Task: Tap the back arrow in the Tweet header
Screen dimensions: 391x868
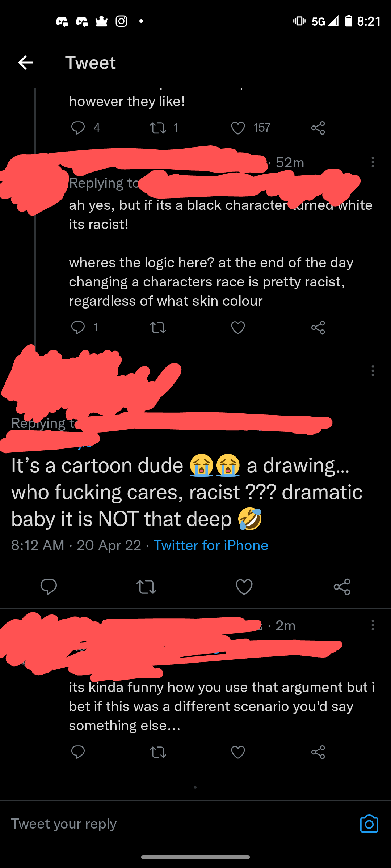Action: click(25, 63)
